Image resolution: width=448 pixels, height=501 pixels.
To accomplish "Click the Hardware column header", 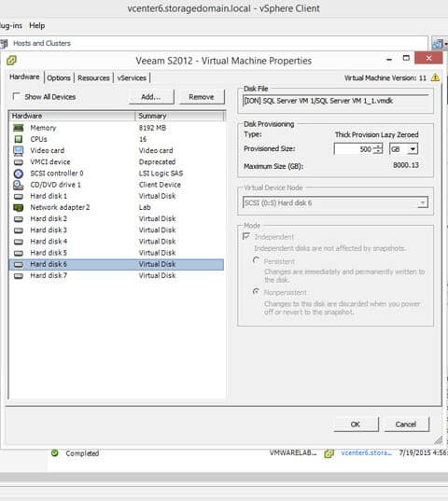I will pyautogui.click(x=72, y=116).
